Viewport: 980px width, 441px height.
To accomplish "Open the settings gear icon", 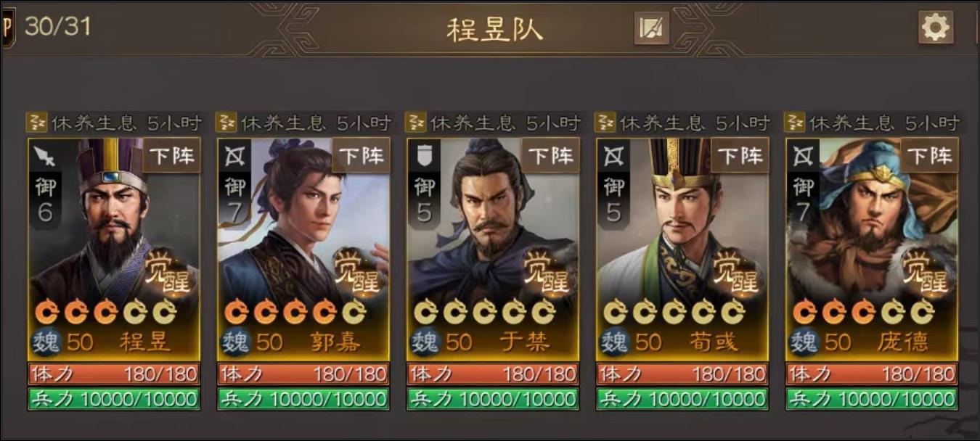I will click(935, 28).
